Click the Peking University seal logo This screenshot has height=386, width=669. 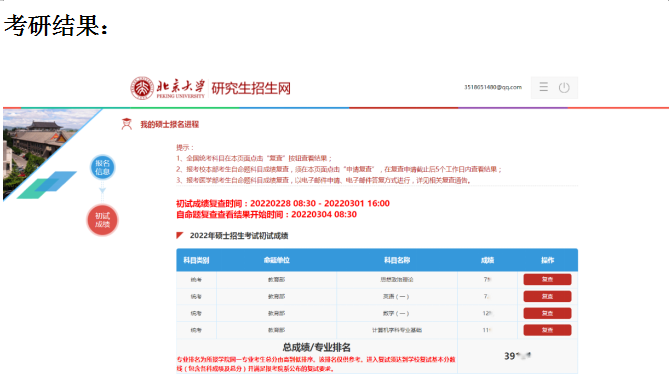[142, 88]
